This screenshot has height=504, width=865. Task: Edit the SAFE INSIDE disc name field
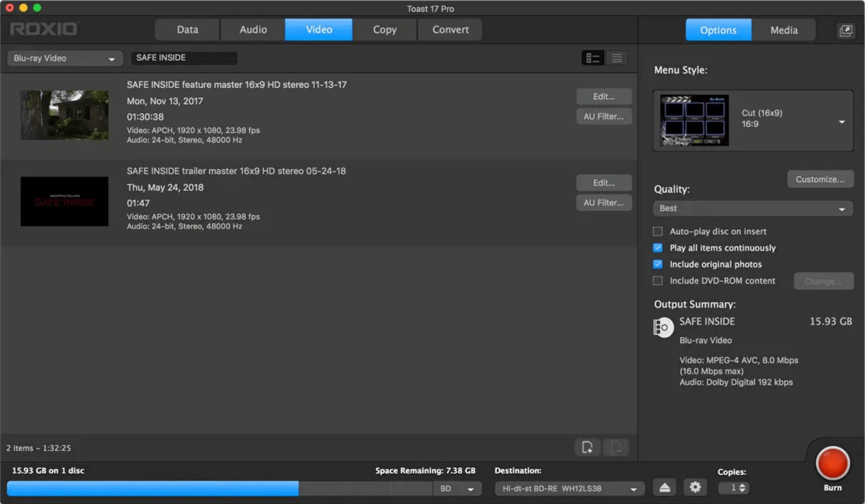point(184,58)
